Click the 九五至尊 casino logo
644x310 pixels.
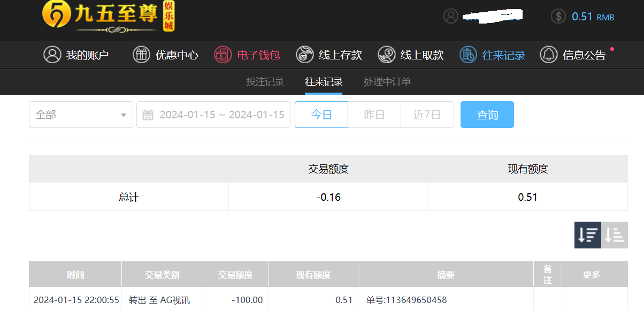109,17
